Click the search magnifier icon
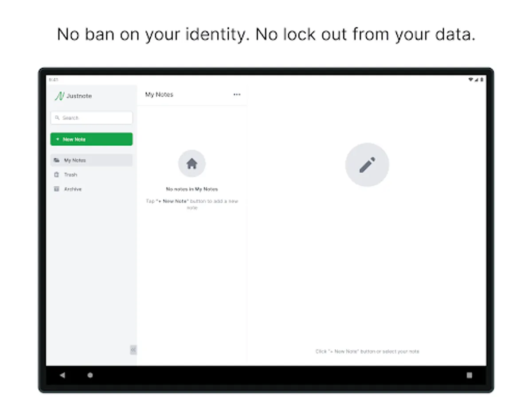 tap(57, 118)
